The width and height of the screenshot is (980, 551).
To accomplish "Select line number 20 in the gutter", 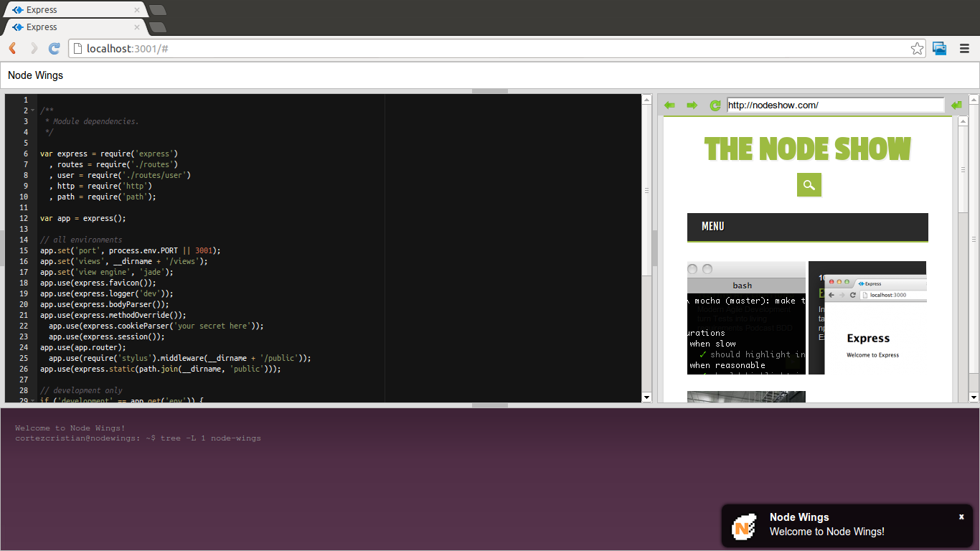I will click(x=24, y=304).
